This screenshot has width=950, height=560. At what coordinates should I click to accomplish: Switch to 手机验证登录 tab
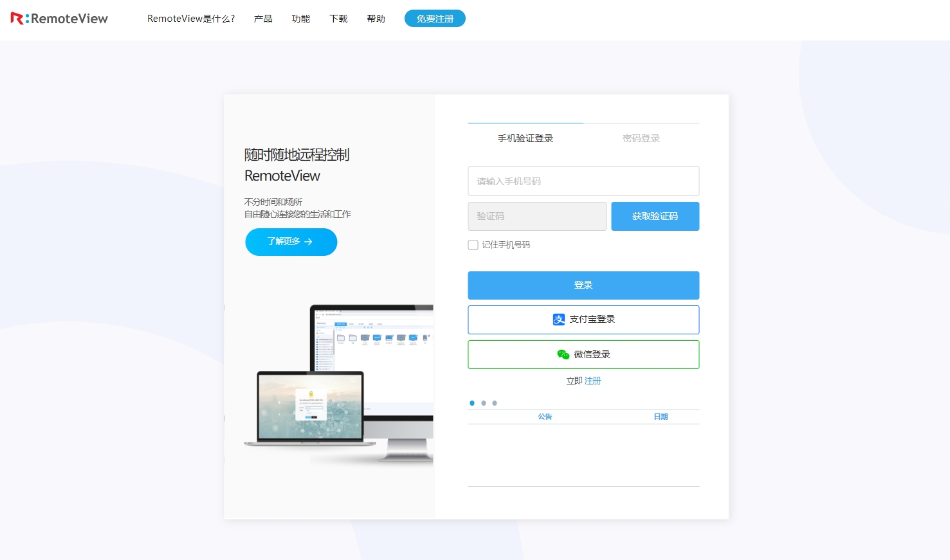(525, 138)
